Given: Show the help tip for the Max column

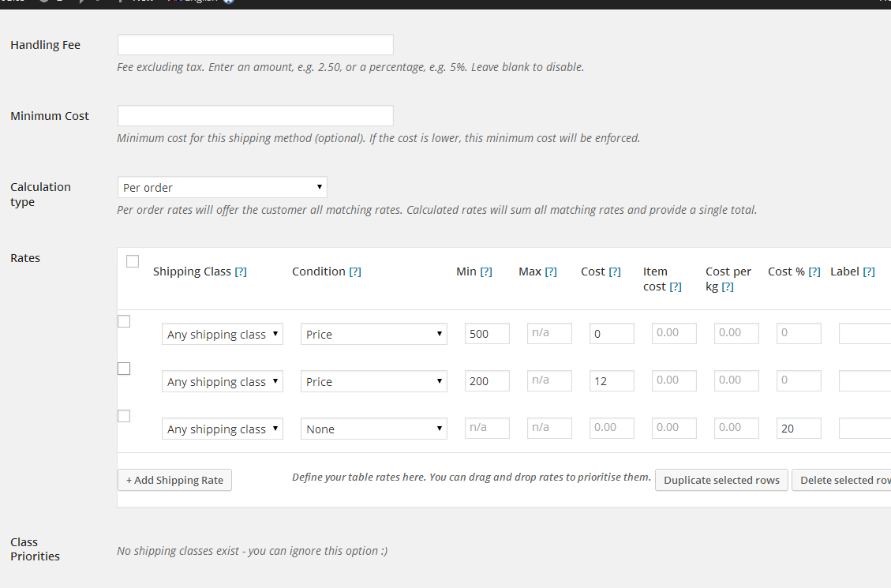Looking at the screenshot, I should [x=551, y=272].
